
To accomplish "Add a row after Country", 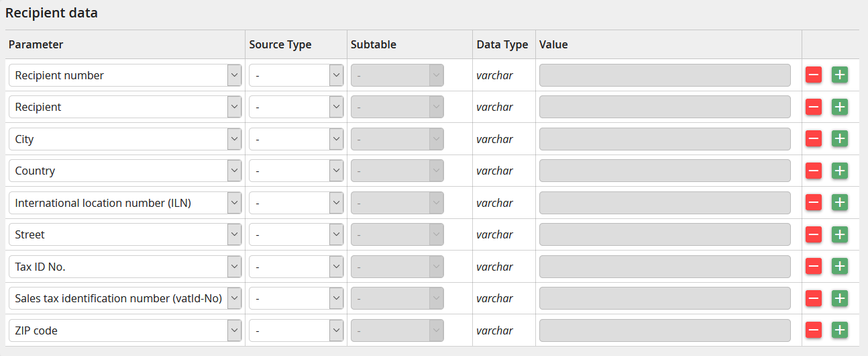I will [x=840, y=171].
